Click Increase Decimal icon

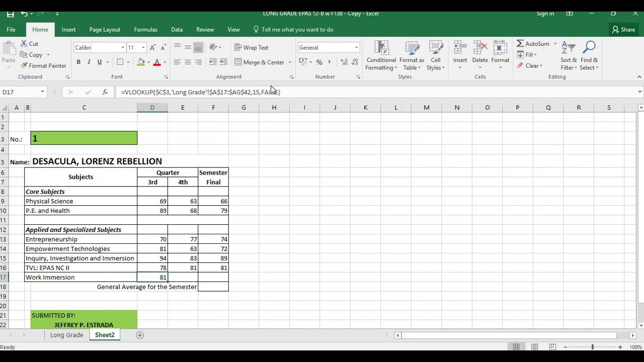[x=344, y=62]
